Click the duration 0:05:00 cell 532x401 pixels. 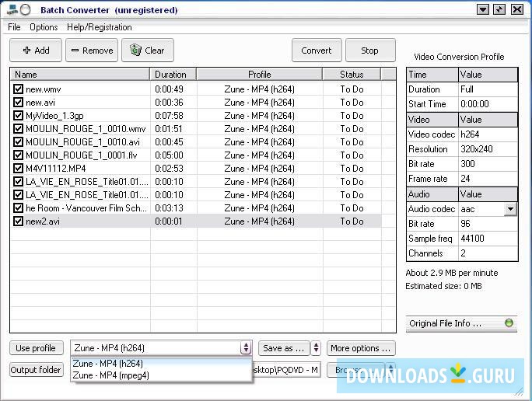coord(169,155)
